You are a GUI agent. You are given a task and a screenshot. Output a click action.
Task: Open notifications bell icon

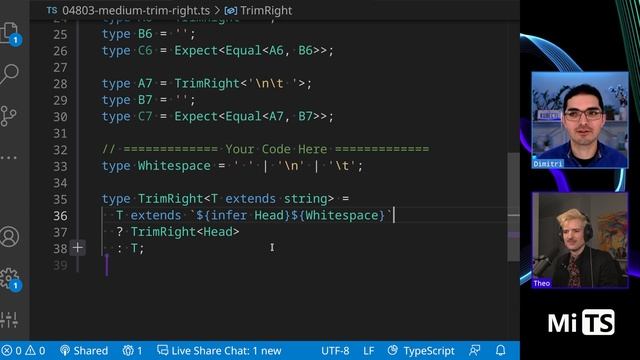pos(501,351)
